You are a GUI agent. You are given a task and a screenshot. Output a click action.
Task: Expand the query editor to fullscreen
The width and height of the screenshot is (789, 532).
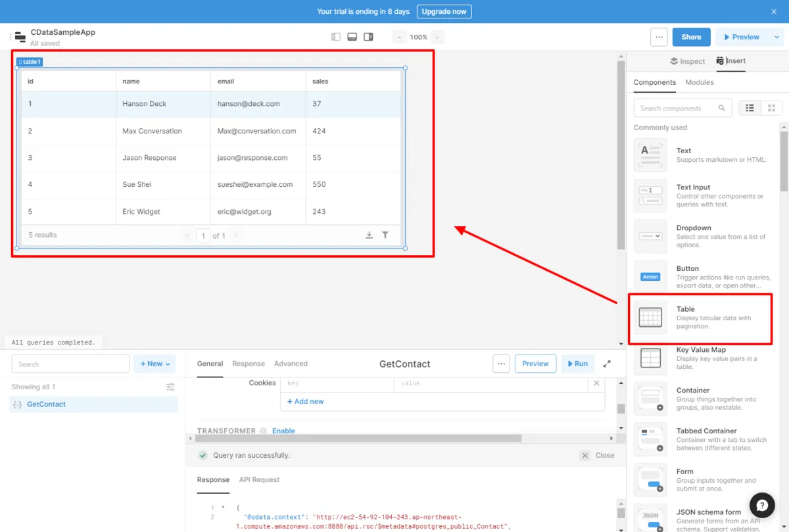click(x=607, y=364)
